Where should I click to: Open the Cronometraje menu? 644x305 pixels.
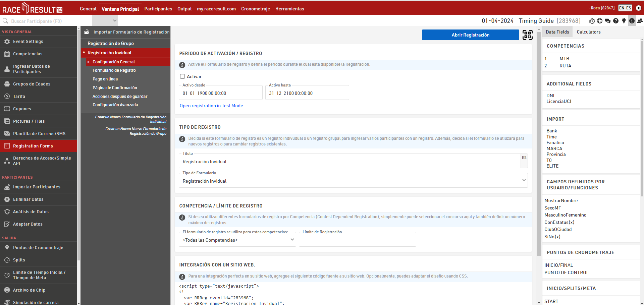coord(255,9)
